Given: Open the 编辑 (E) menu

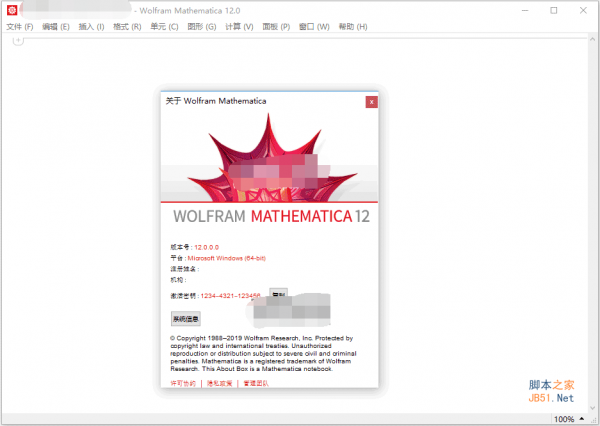Looking at the screenshot, I should [56, 26].
